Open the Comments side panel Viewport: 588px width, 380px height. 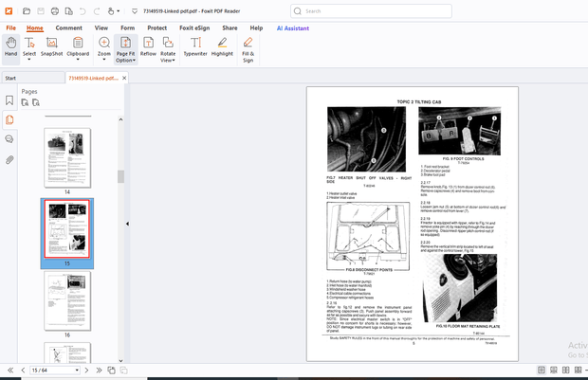pos(9,139)
